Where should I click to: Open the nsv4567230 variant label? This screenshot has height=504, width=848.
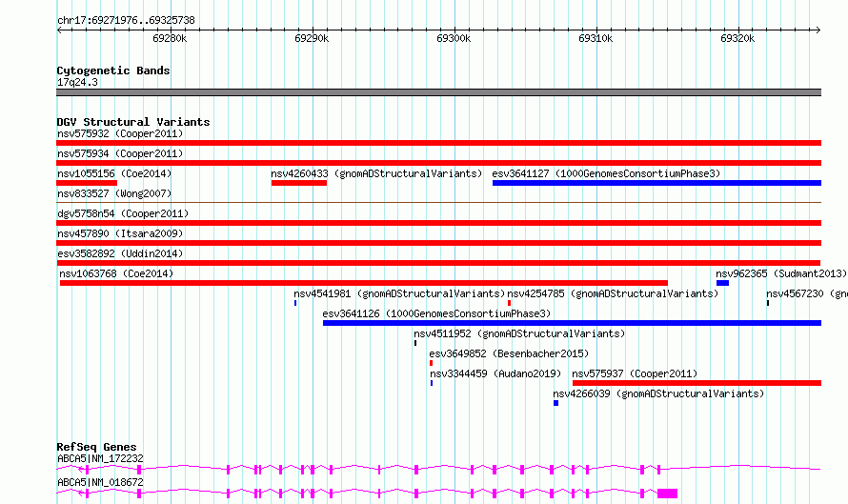point(806,293)
